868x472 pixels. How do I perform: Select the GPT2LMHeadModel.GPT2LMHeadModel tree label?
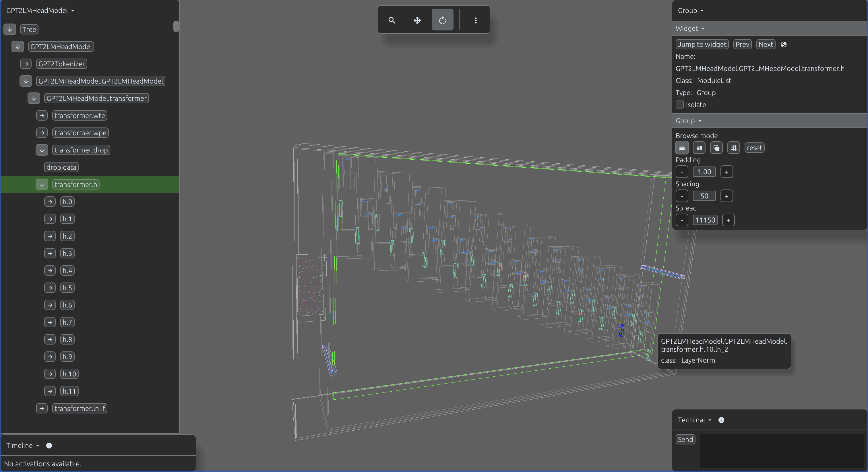[x=100, y=81]
